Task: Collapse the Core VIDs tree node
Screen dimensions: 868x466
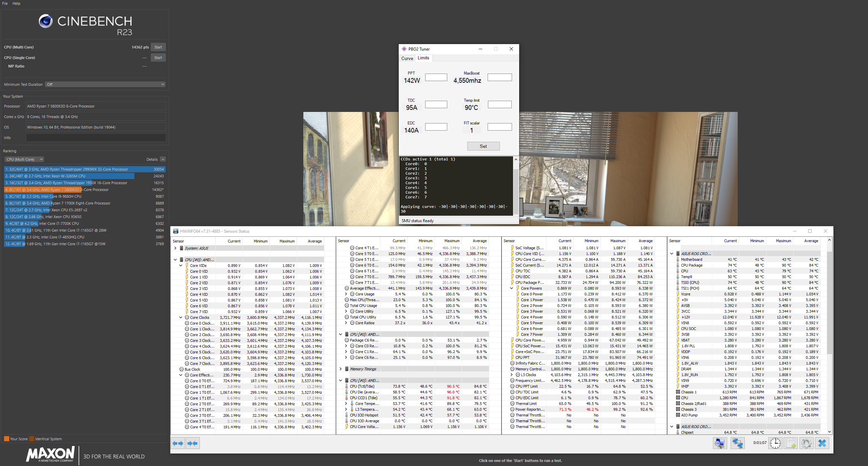Action: 181,266
